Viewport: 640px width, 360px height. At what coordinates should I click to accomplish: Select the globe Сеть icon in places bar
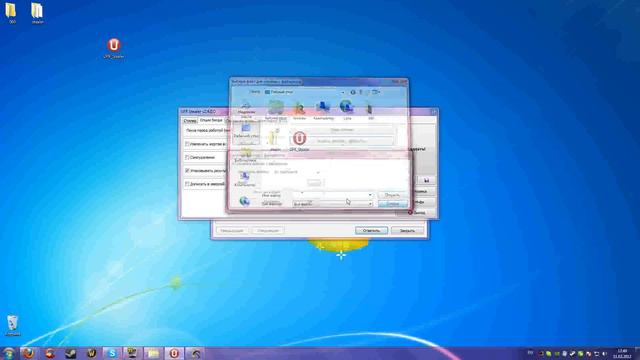(x=244, y=201)
